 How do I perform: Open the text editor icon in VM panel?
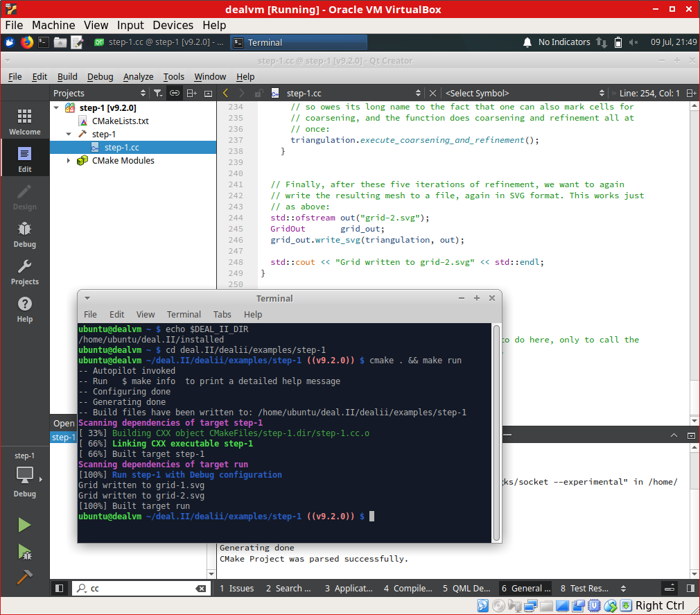pos(77,42)
